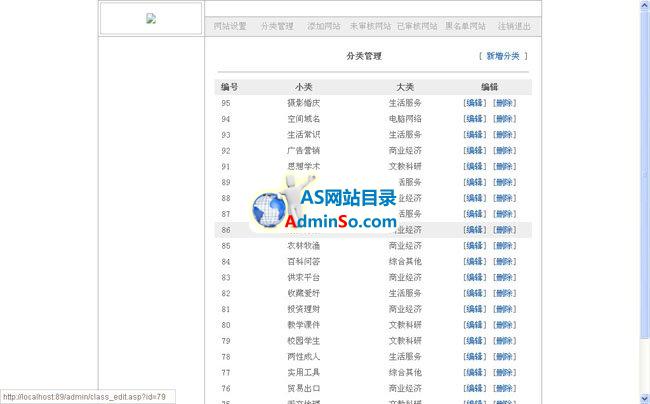Open the 未审核网站 menu item

(371, 26)
